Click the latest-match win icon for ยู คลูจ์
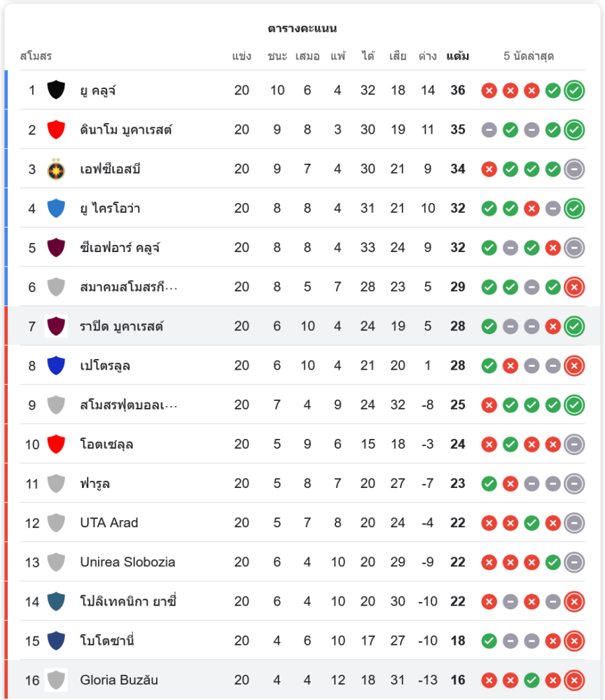This screenshot has height=700, width=605. [x=574, y=90]
